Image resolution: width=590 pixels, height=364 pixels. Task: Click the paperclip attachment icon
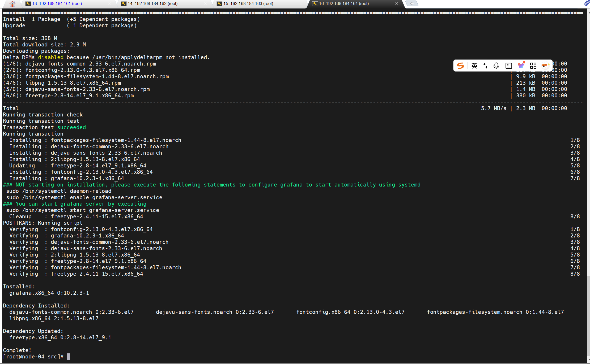(587, 3)
